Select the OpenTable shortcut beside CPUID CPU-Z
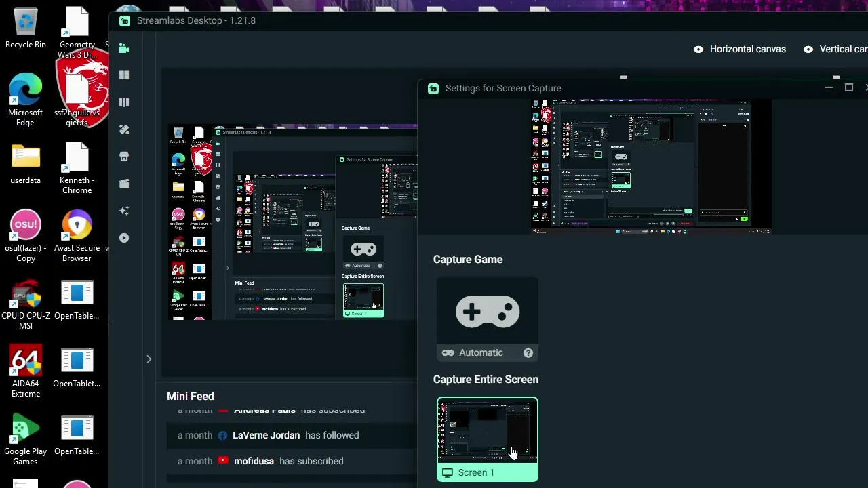 coord(77,300)
